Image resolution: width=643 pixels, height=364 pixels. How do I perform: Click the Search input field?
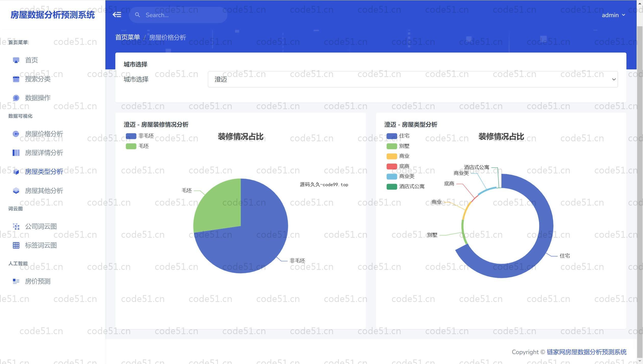click(x=178, y=15)
